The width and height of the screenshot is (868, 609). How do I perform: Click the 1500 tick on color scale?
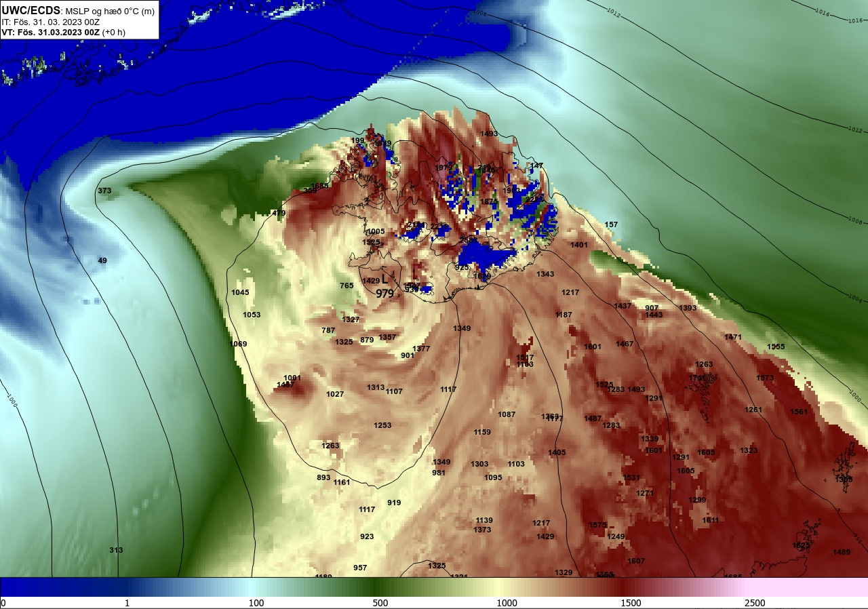click(x=631, y=603)
